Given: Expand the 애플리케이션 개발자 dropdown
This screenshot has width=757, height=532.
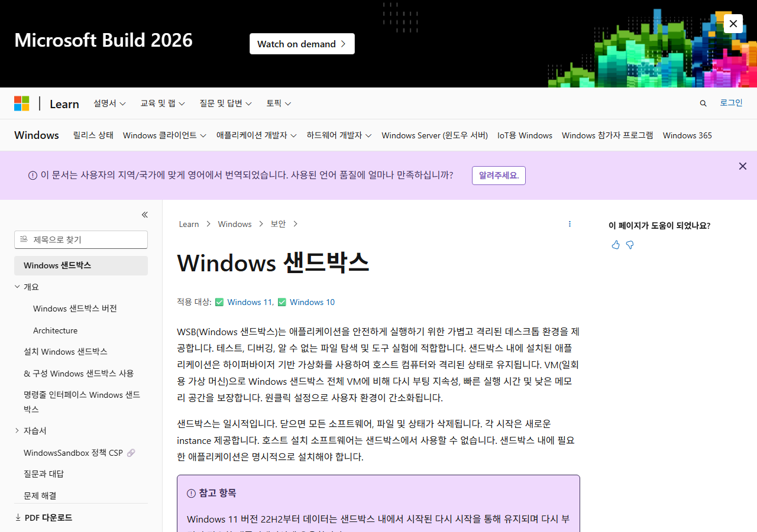Looking at the screenshot, I should [x=257, y=135].
